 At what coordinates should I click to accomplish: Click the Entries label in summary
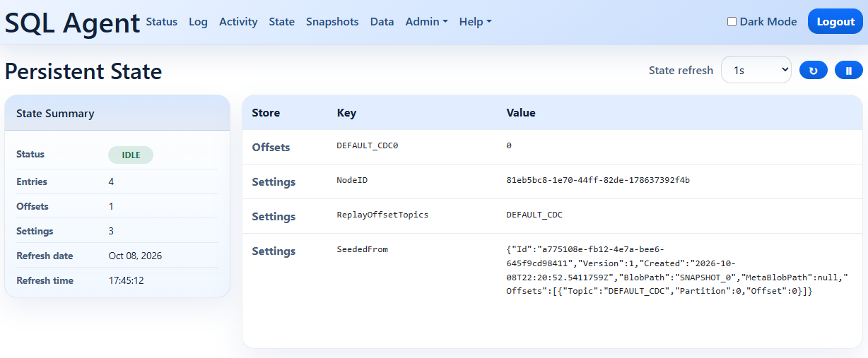coord(32,181)
